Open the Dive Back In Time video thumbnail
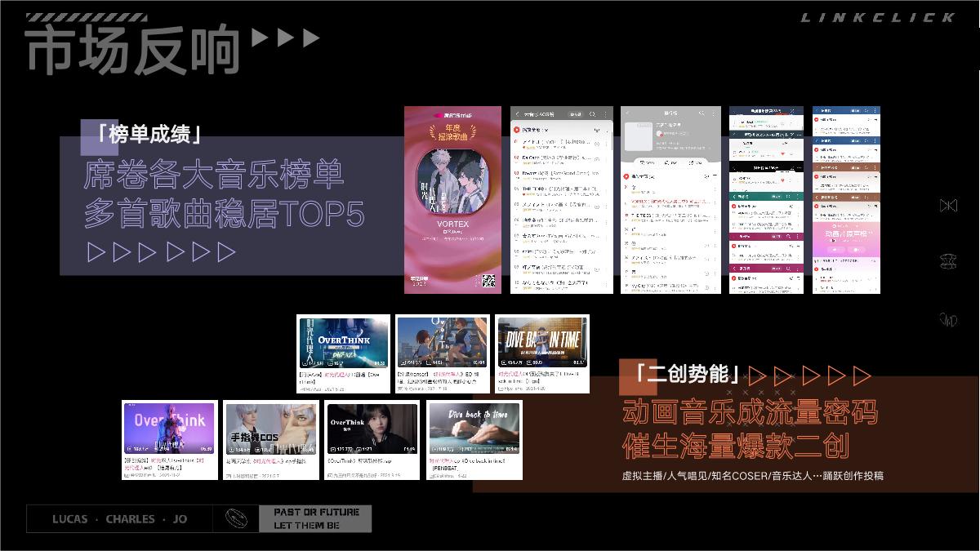 [x=542, y=339]
